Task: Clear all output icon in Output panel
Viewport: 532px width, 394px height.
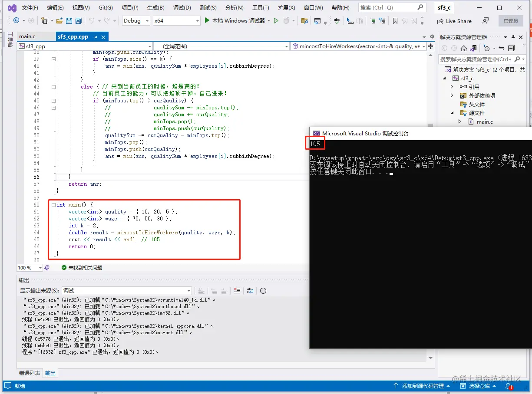Action: [x=237, y=291]
